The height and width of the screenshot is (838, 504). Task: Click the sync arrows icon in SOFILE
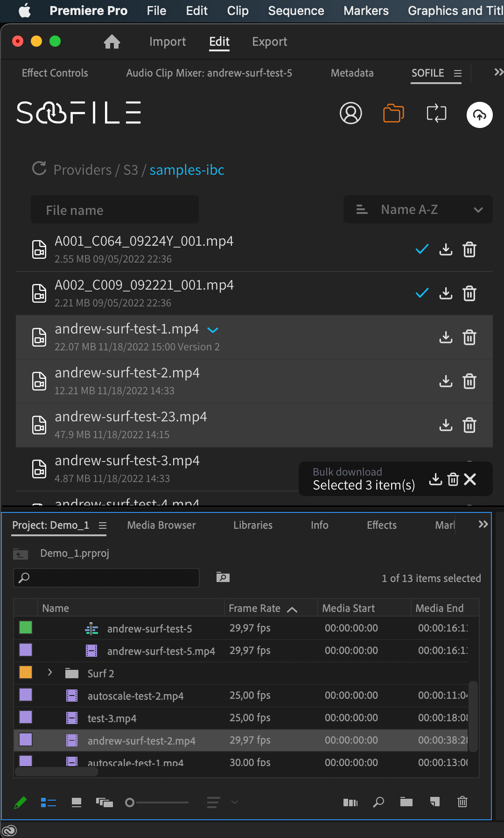[436, 114]
